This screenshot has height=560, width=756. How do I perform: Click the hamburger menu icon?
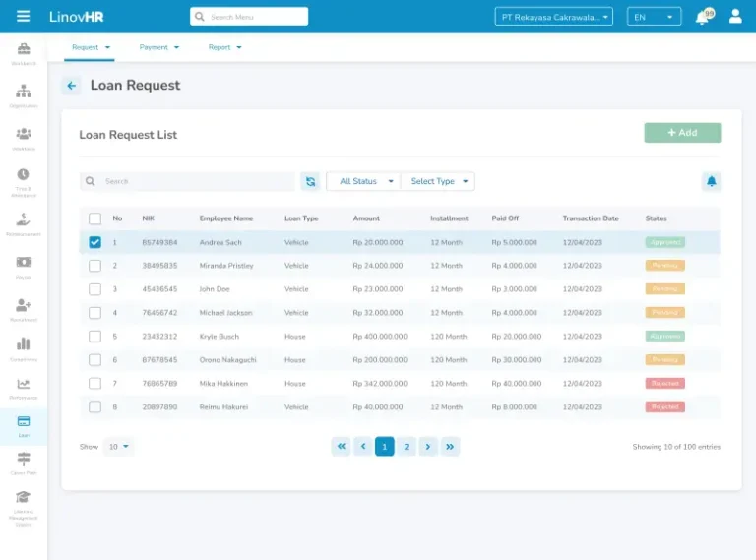pos(24,17)
